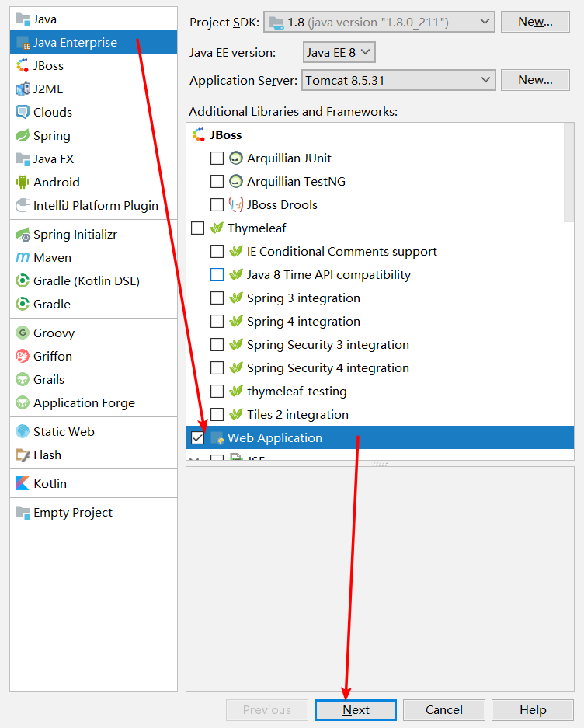This screenshot has width=584, height=728.
Task: Click the Maven icon in the project list
Action: [22, 258]
